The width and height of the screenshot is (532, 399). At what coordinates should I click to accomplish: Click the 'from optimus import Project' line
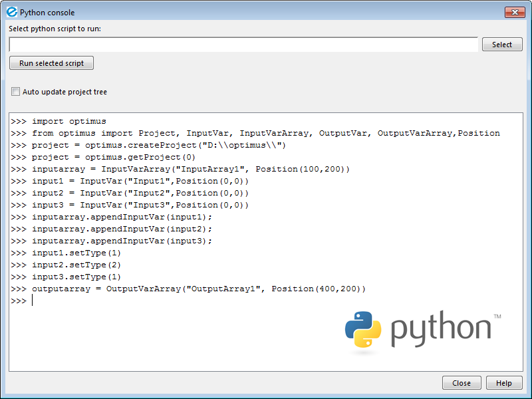[x=255, y=134]
